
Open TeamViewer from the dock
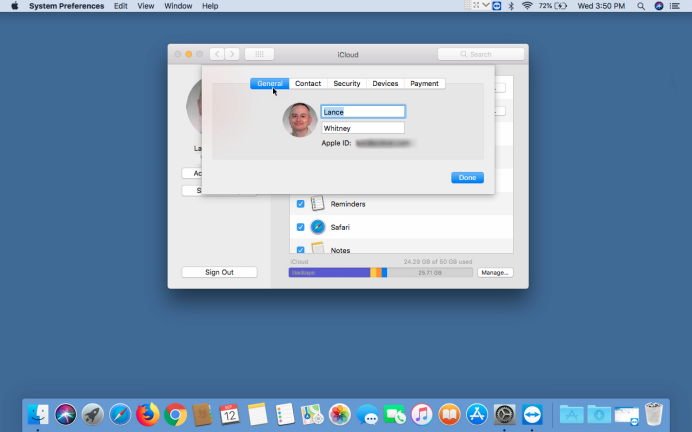532,414
